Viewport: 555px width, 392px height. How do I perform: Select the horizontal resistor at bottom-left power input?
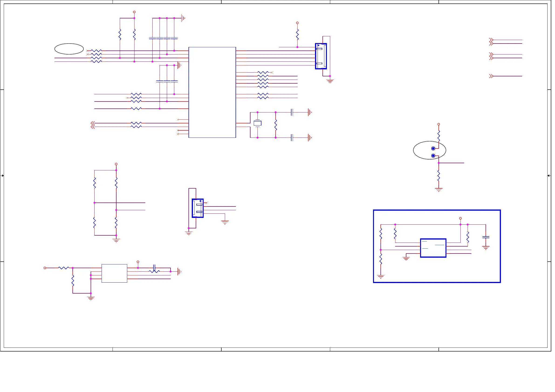tap(64, 268)
